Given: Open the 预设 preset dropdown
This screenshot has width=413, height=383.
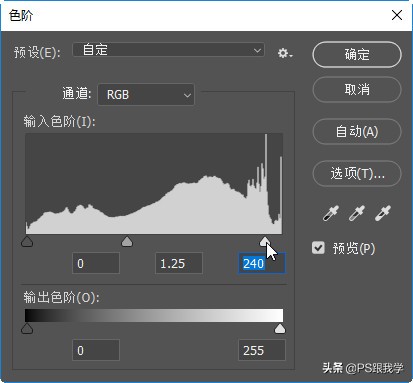Looking at the screenshot, I should tap(169, 50).
